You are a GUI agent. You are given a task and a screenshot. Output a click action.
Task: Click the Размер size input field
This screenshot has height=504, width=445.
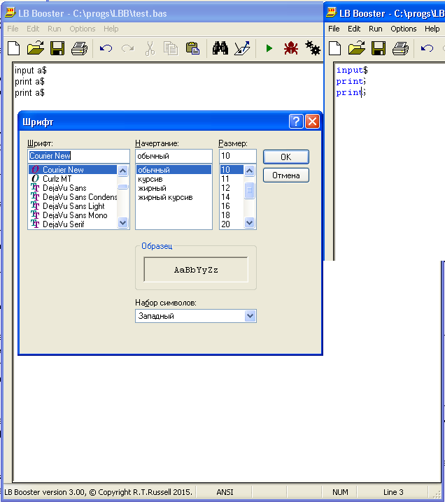[238, 156]
